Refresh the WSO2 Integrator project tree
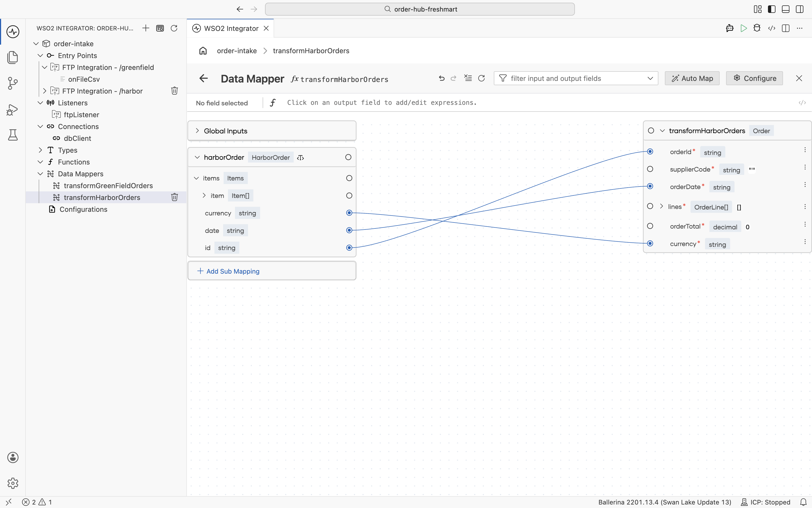The image size is (812, 508). (174, 28)
